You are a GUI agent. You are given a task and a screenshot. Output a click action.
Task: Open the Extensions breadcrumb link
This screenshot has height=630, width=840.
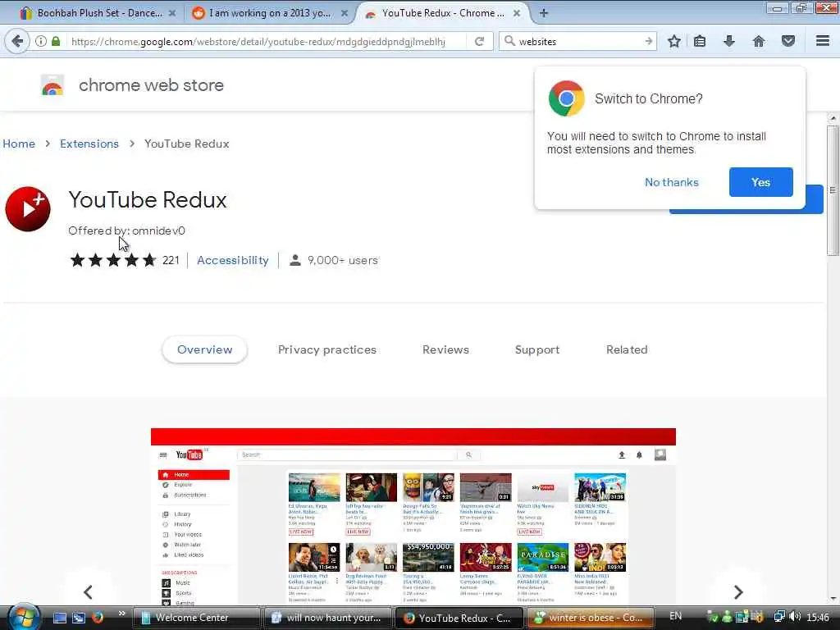[89, 144]
